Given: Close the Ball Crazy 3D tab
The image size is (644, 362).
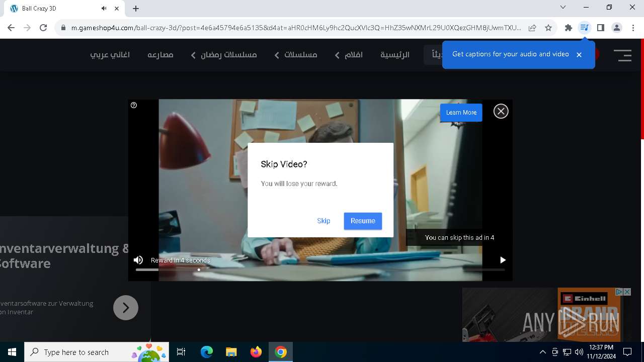Looking at the screenshot, I should tap(117, 9).
